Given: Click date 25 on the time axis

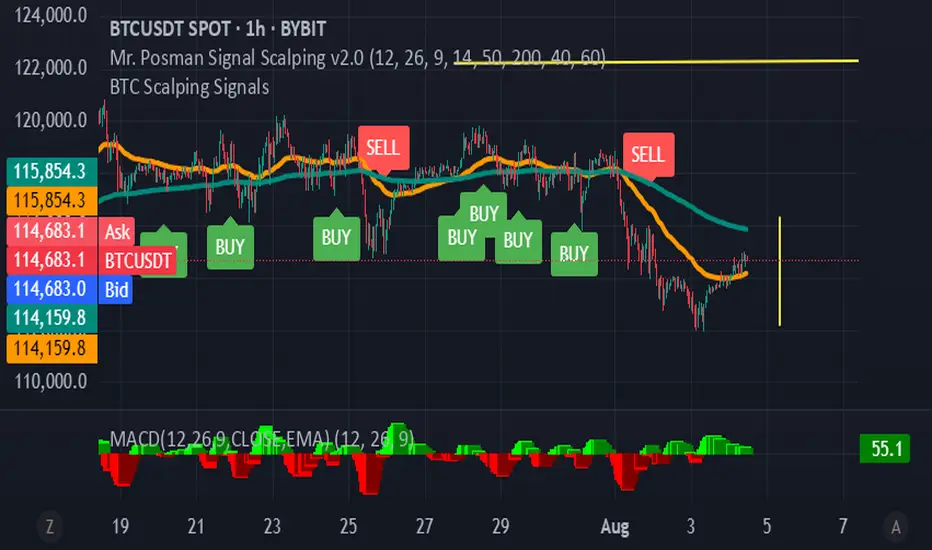Looking at the screenshot, I should click(x=348, y=526).
